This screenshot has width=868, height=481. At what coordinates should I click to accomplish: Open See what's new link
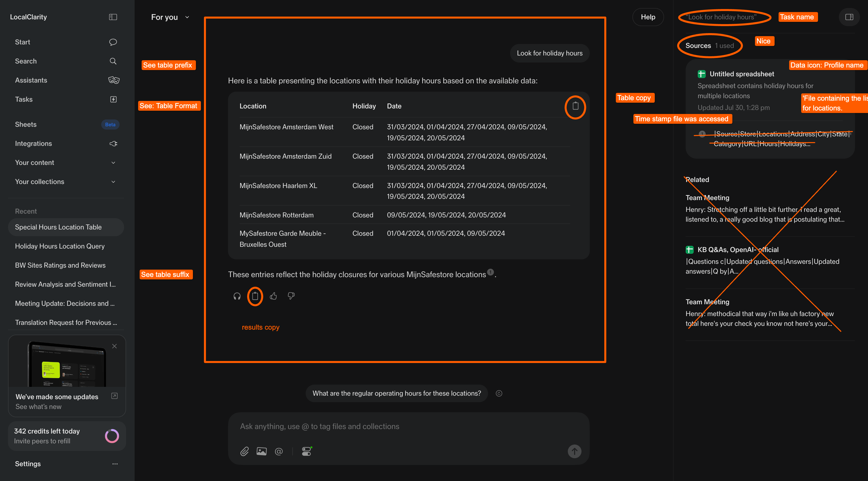[x=38, y=406]
